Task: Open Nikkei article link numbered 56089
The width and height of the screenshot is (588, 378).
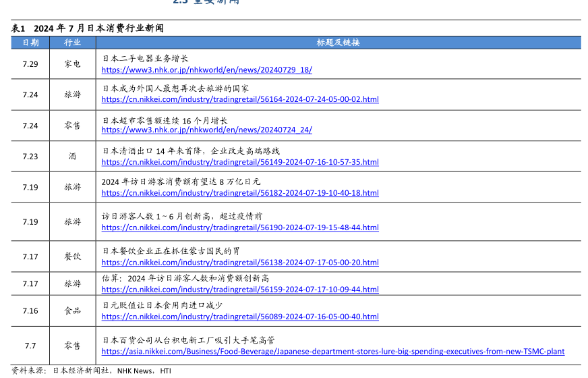Action: coord(239,317)
